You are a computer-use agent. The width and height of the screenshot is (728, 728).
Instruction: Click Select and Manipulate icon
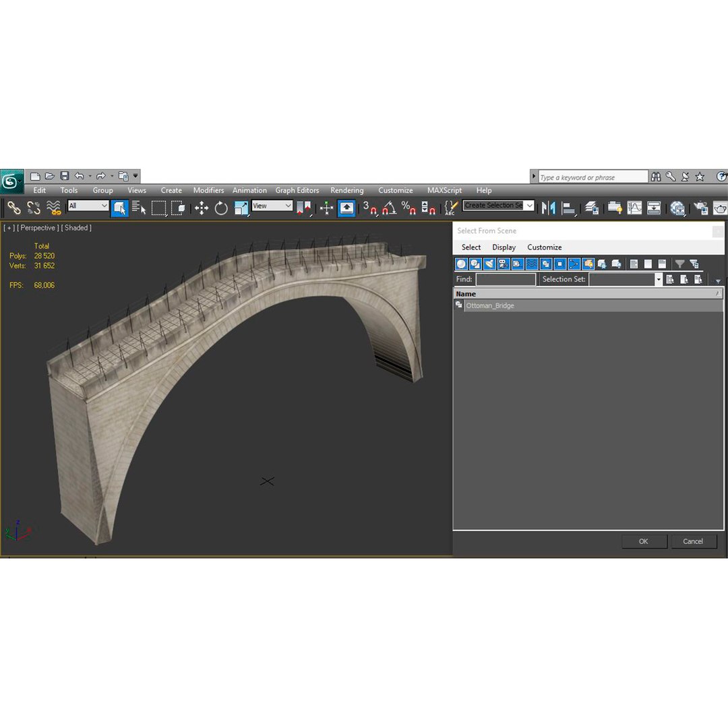click(x=326, y=208)
